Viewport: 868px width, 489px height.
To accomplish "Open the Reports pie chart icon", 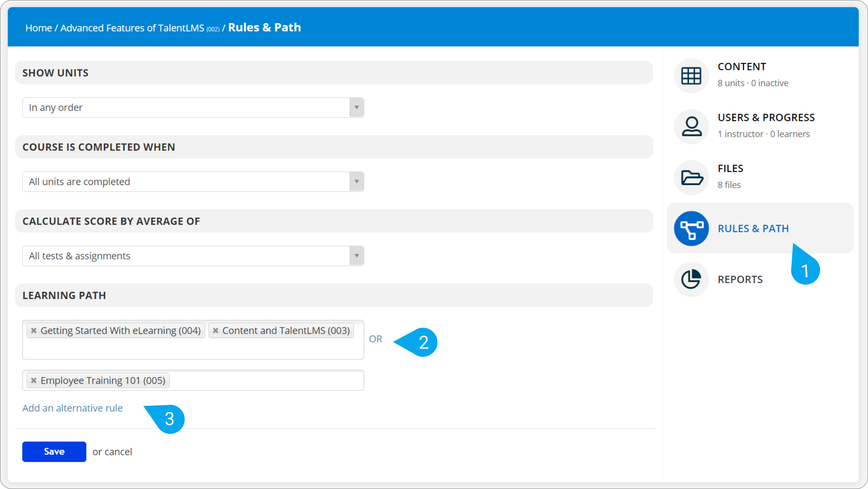I will (x=691, y=279).
